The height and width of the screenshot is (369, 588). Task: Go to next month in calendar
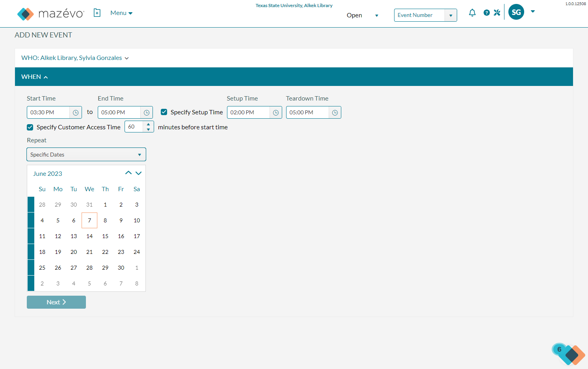click(x=138, y=173)
